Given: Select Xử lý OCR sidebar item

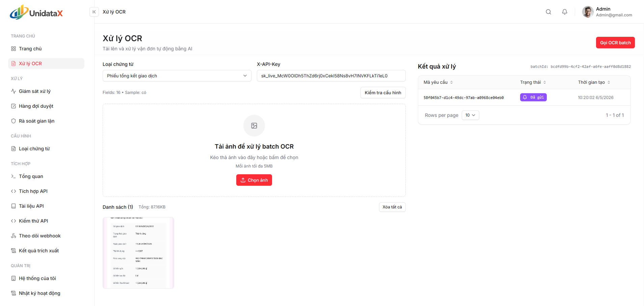Looking at the screenshot, I should click(46, 63).
